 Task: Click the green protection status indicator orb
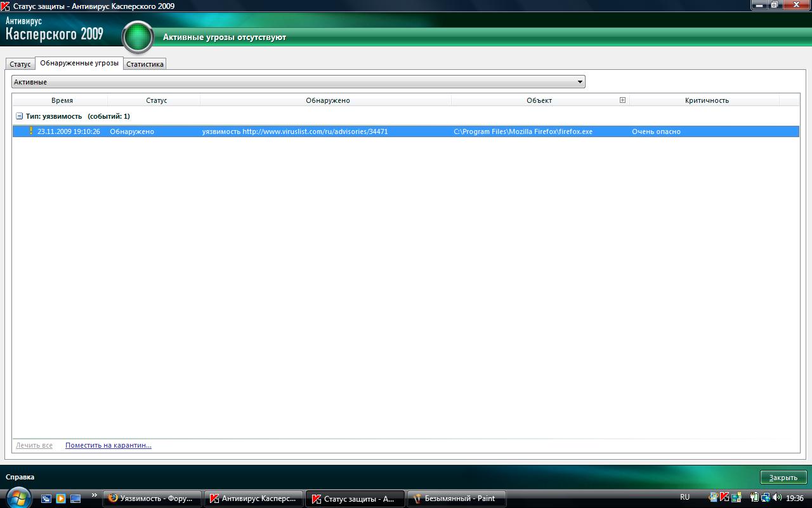pyautogui.click(x=138, y=37)
